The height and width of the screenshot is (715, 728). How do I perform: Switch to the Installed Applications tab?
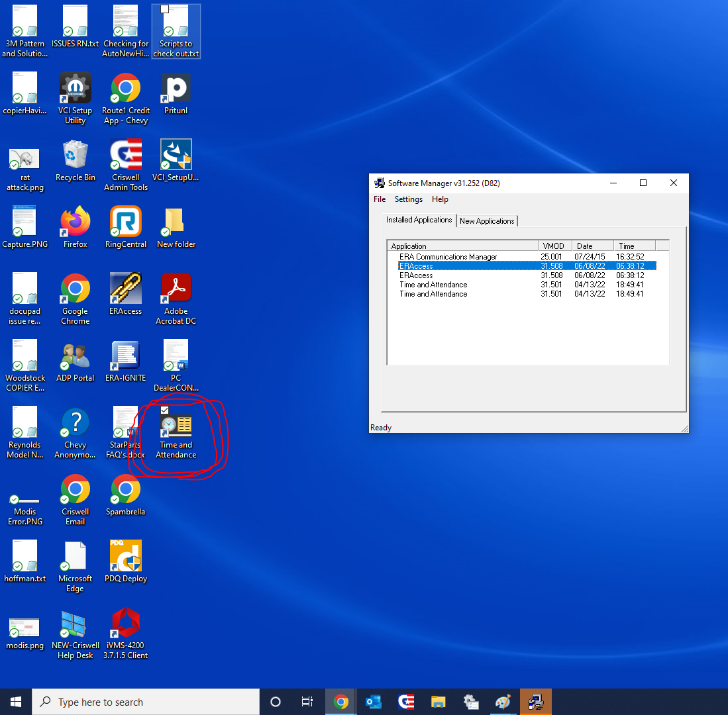click(419, 220)
